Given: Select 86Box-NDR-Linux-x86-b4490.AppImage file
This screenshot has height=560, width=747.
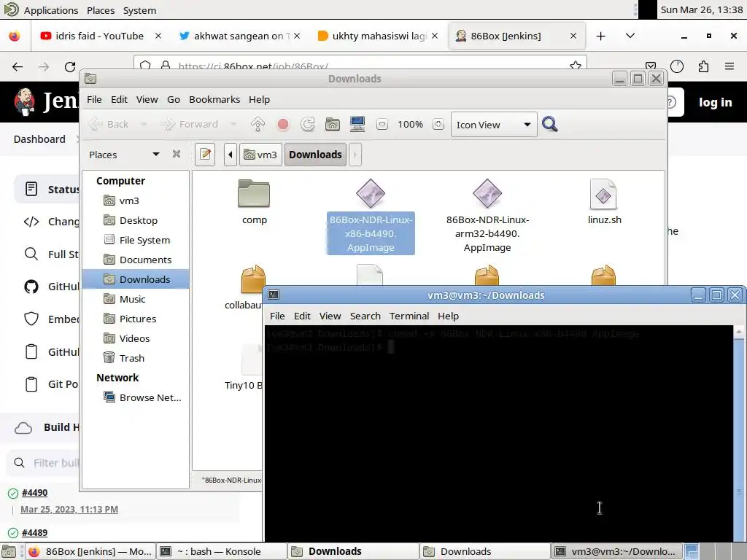Looking at the screenshot, I should pos(371,217).
